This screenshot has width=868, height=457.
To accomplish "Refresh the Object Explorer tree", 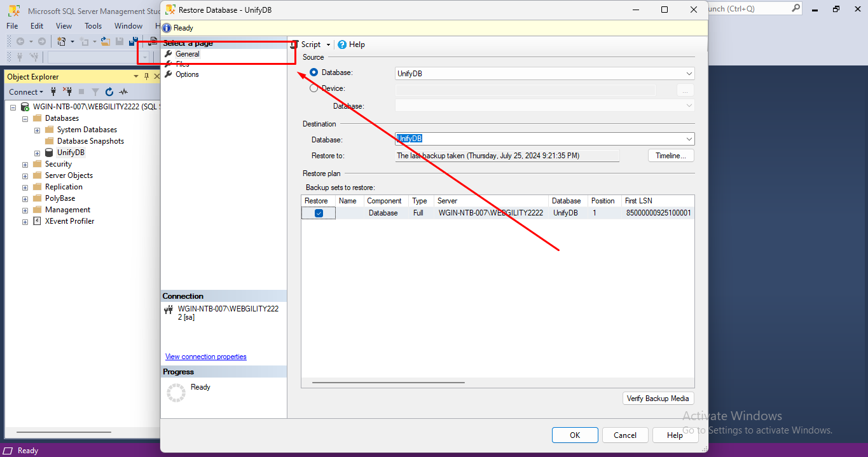I will tap(109, 92).
